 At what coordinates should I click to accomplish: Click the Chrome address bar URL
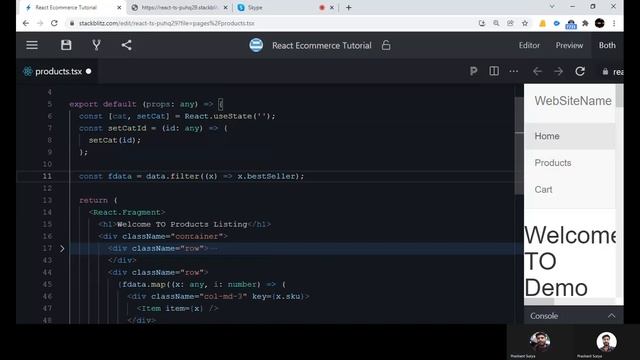coord(167,23)
